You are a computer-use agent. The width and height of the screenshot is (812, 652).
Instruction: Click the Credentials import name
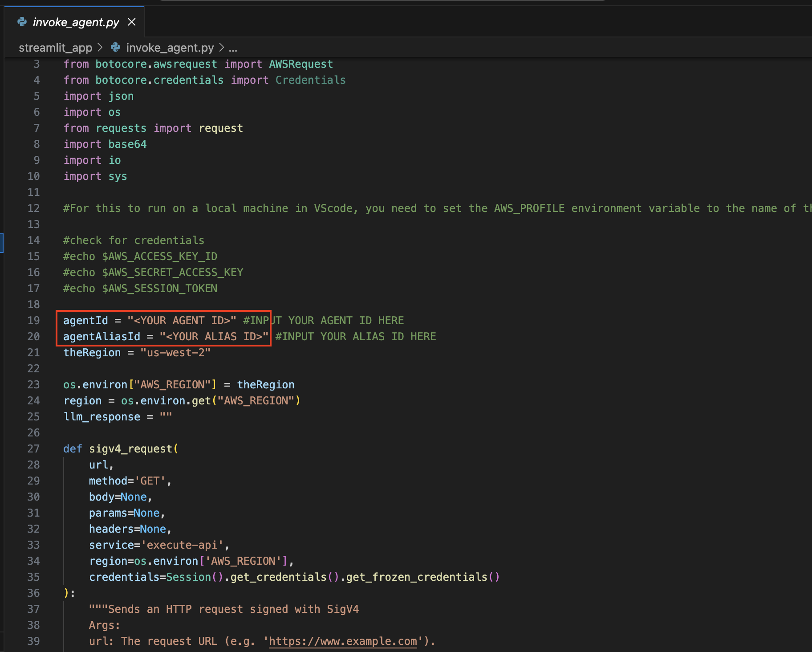pyautogui.click(x=310, y=80)
